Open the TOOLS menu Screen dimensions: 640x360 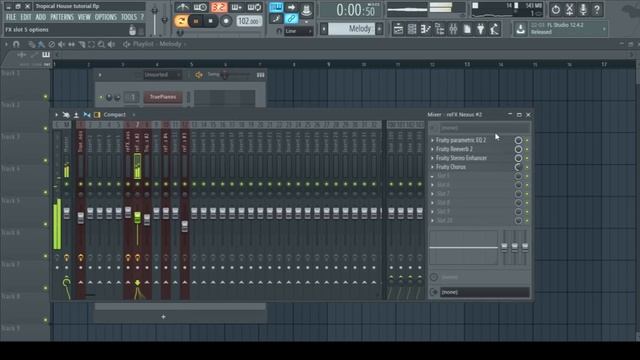(129, 17)
